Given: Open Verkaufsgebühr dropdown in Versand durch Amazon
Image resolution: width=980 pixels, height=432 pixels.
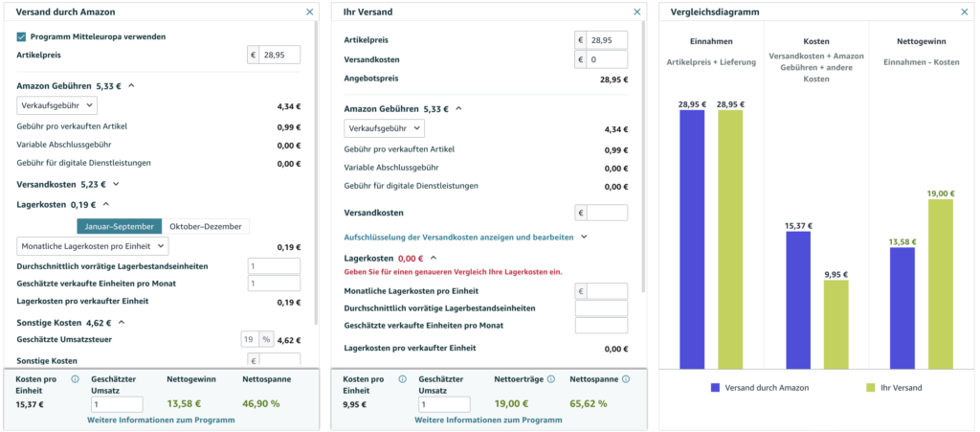Looking at the screenshot, I should coord(56,105).
